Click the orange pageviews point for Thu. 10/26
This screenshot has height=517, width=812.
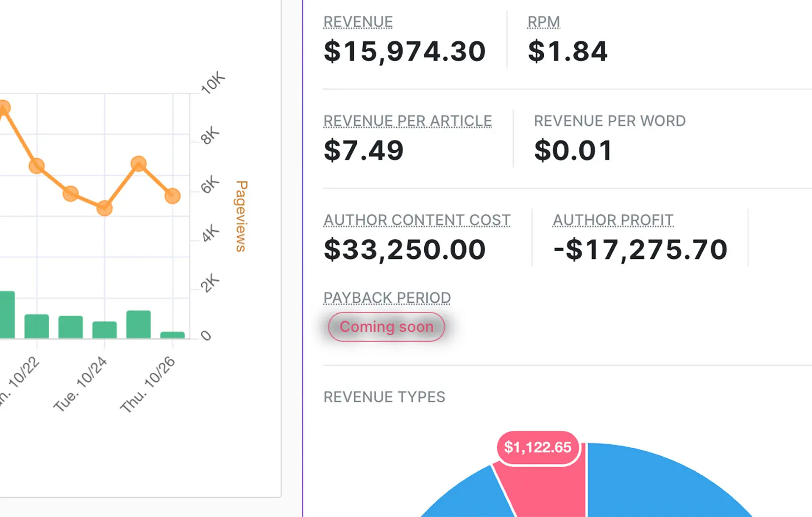tap(172, 196)
